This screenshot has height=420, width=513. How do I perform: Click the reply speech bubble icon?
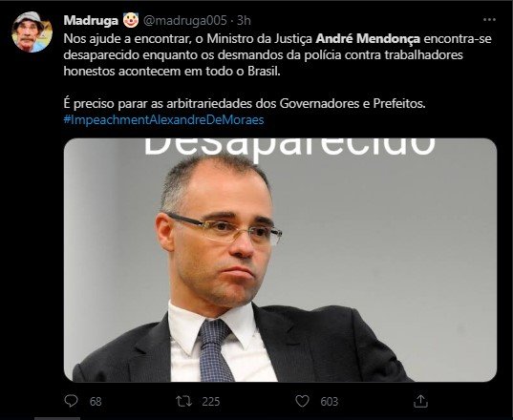(71, 401)
